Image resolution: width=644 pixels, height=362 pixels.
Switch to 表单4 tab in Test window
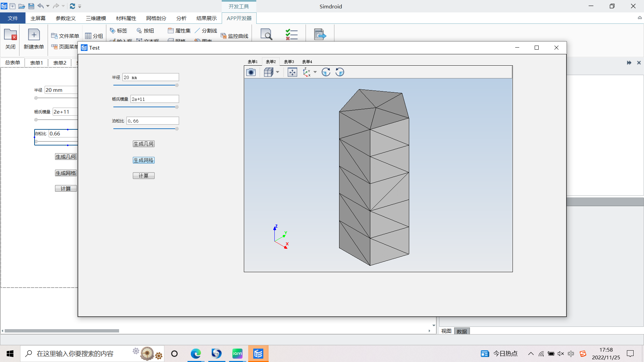[x=307, y=62]
